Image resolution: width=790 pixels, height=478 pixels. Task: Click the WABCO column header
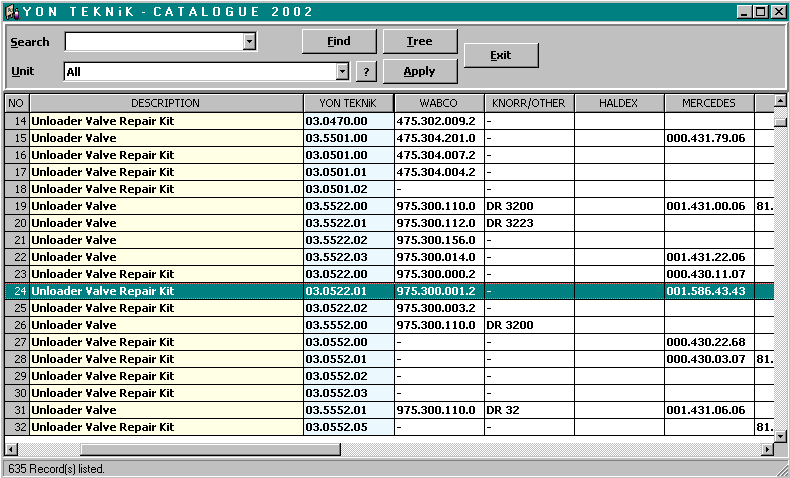tap(439, 103)
